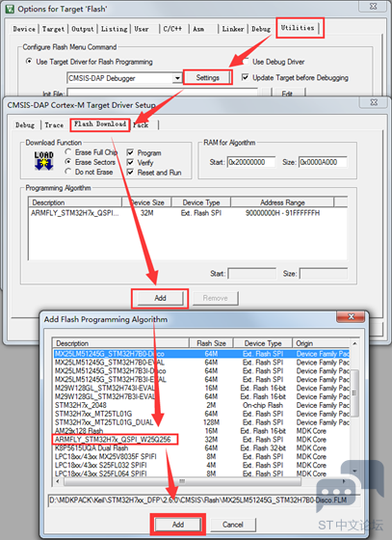The height and width of the screenshot is (540, 392).
Task: Open the Listing tab
Action: tap(115, 29)
